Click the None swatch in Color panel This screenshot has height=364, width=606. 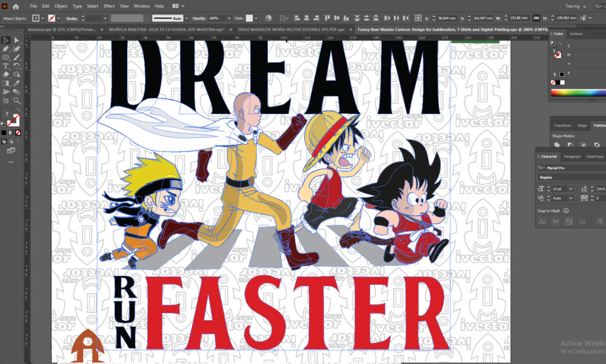coord(553,82)
